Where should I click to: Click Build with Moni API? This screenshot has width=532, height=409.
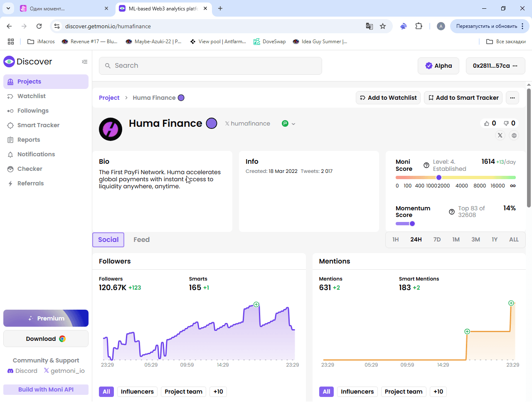click(46, 389)
